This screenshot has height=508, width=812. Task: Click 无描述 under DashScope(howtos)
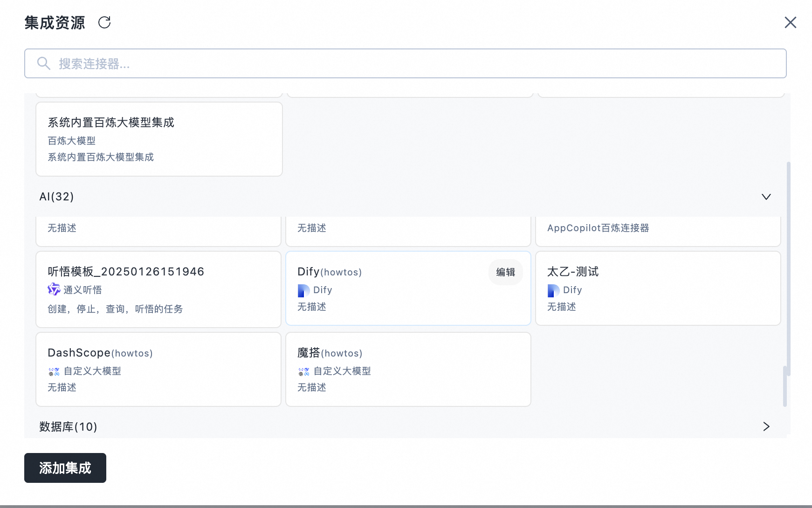click(62, 387)
